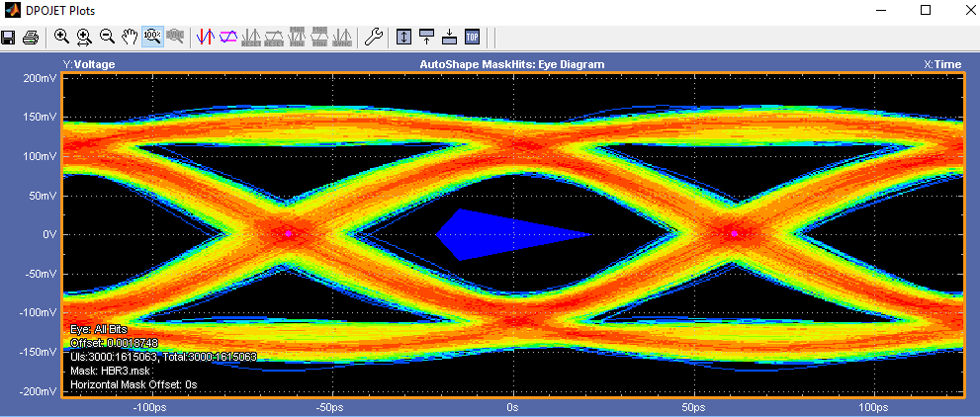The height and width of the screenshot is (417, 980).
Task: Open plot settings wrench icon
Action: tap(373, 38)
